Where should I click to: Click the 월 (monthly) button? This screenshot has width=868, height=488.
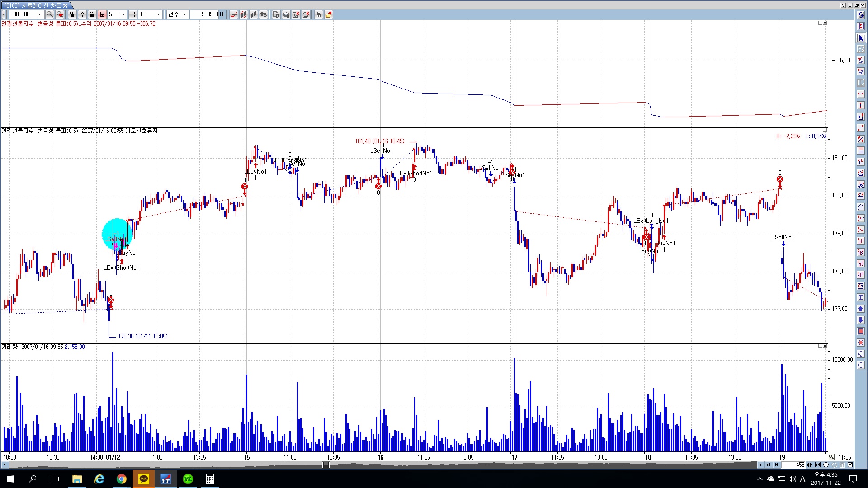pos(92,14)
